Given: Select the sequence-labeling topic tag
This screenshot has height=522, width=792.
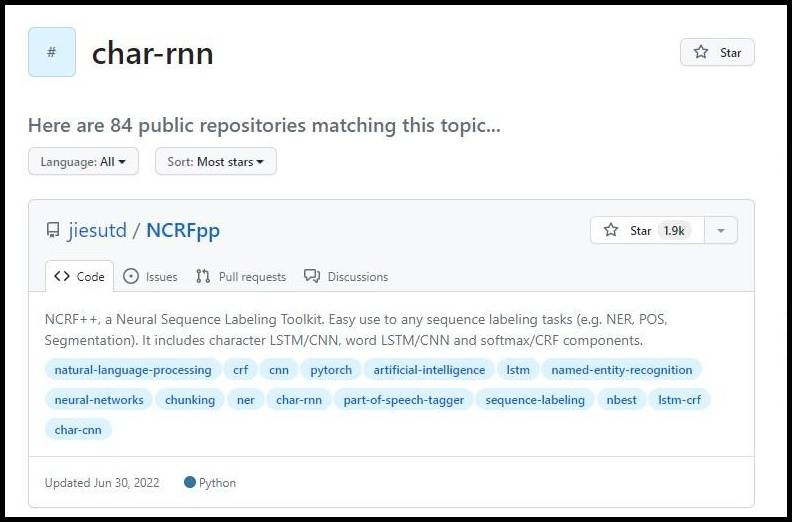Looking at the screenshot, I should point(535,400).
